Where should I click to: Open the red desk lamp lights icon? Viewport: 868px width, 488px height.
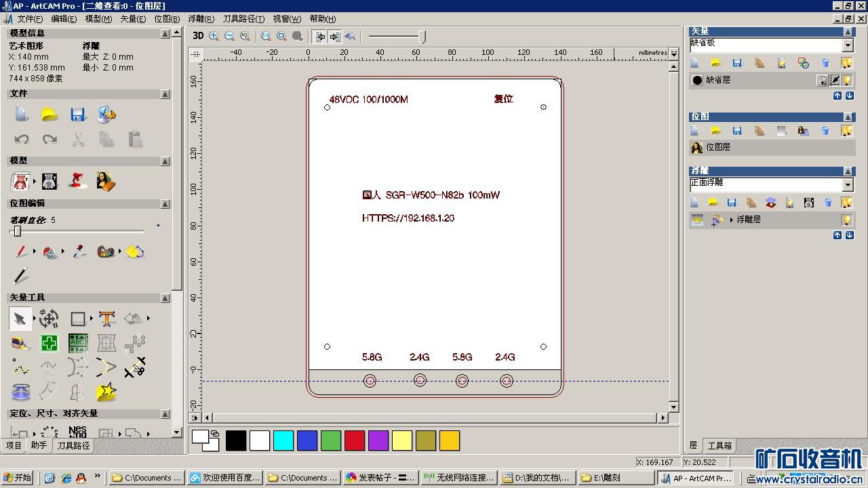(x=78, y=182)
